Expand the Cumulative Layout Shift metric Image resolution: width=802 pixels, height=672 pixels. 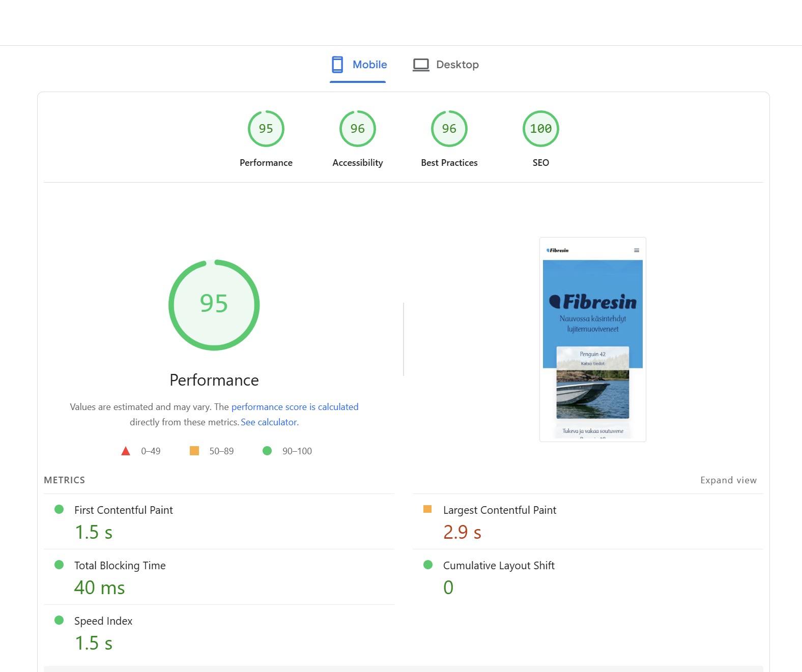[x=498, y=566]
